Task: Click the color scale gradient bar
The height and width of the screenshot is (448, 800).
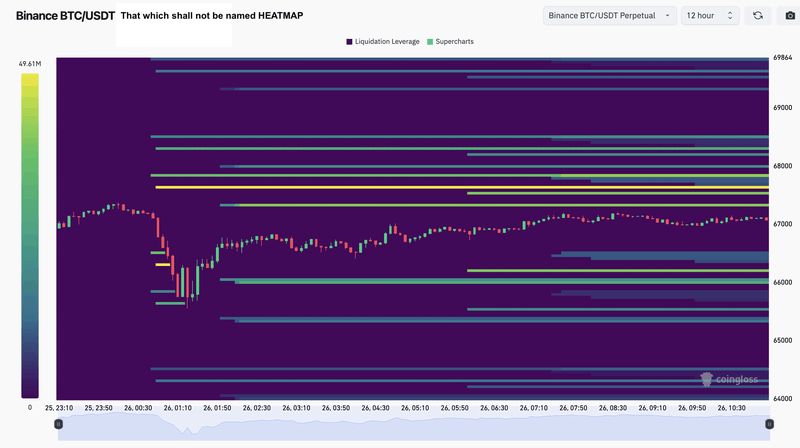Action: (x=30, y=236)
